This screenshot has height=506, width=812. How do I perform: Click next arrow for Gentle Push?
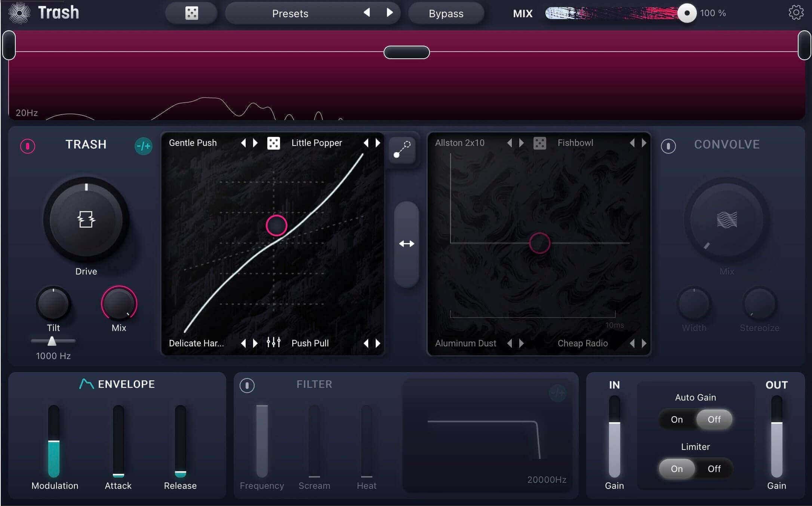coord(255,143)
